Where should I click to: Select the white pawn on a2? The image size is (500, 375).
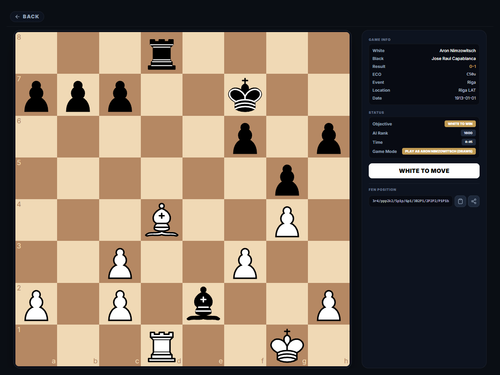pos(36,305)
